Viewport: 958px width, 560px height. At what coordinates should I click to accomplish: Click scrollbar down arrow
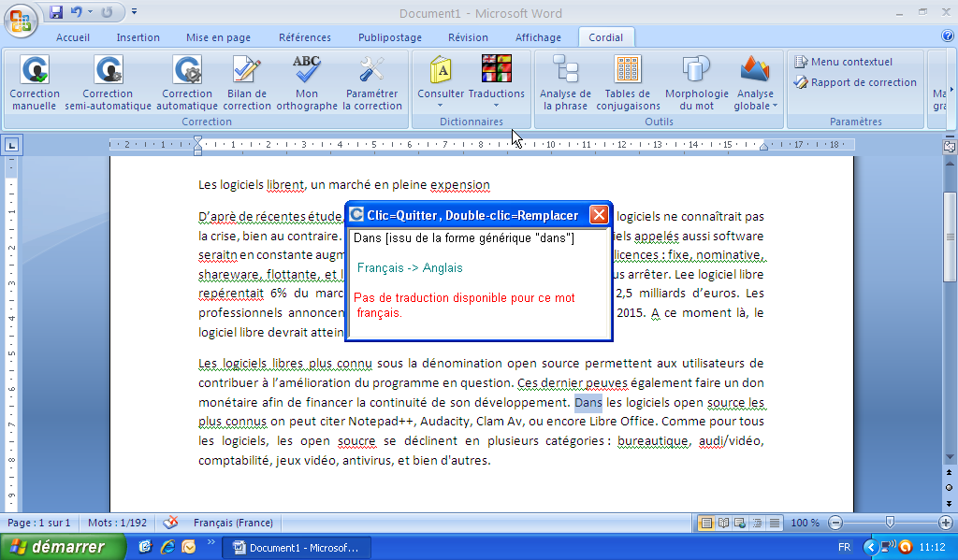[950, 457]
